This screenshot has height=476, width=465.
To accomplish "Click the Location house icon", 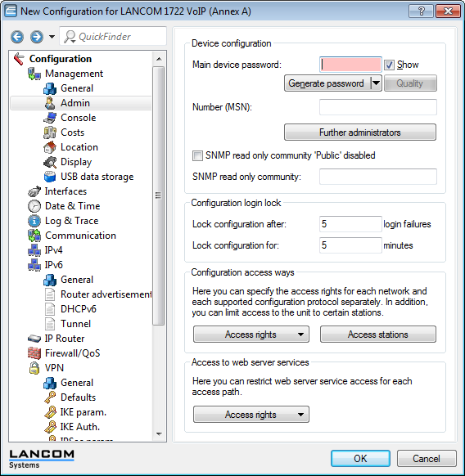I will (50, 147).
